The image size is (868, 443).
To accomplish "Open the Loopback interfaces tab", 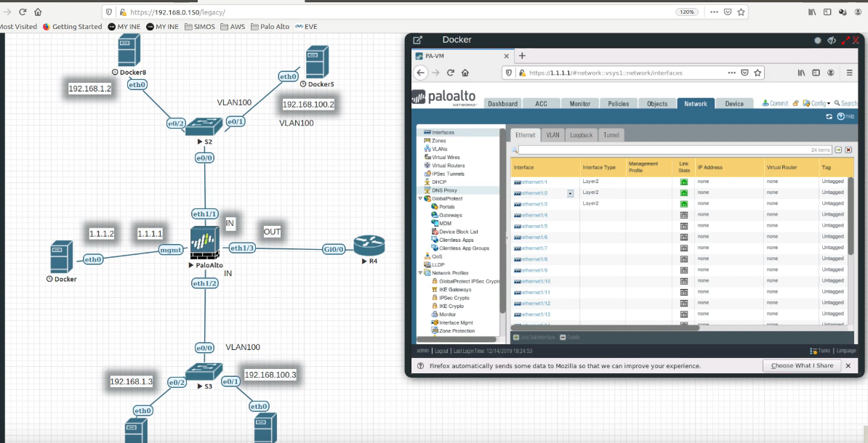I will (x=581, y=135).
